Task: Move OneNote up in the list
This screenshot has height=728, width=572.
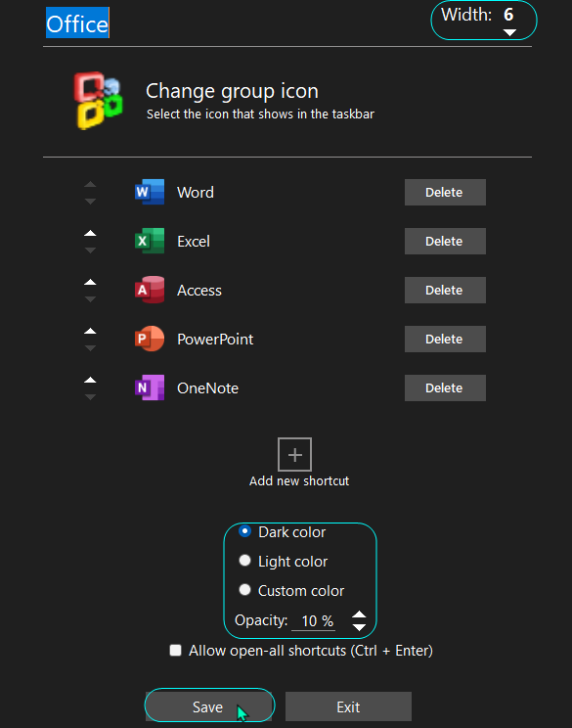Action: coord(90,380)
